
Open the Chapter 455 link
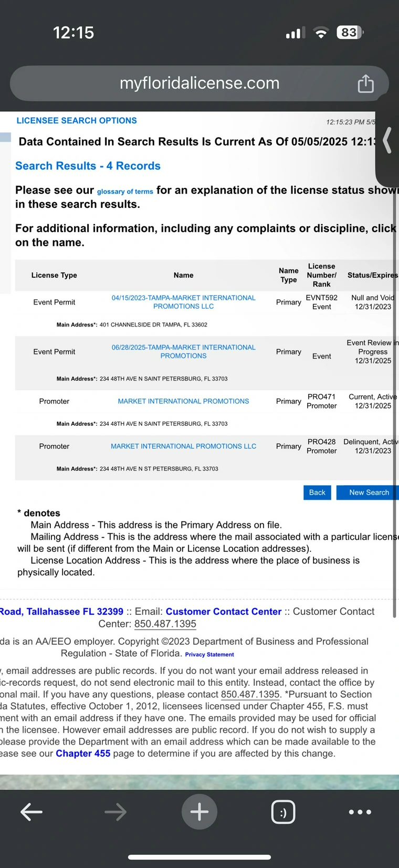pyautogui.click(x=83, y=753)
